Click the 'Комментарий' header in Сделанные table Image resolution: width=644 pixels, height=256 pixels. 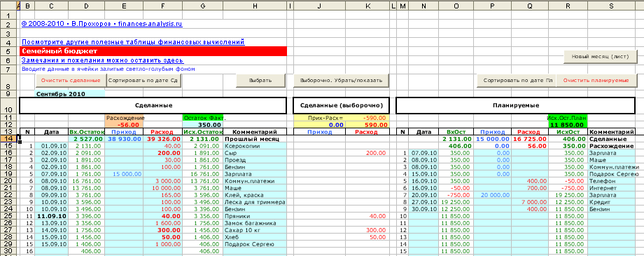255,132
